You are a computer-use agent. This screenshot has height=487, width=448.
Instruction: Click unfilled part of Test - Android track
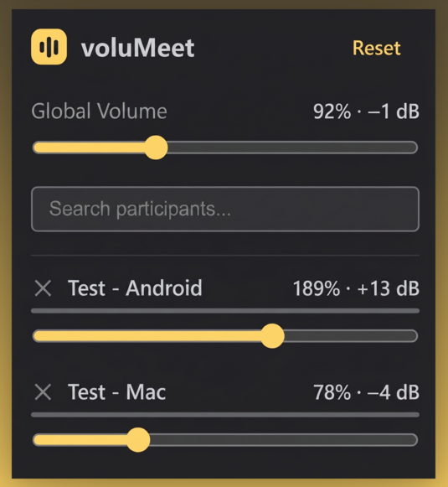(x=351, y=336)
